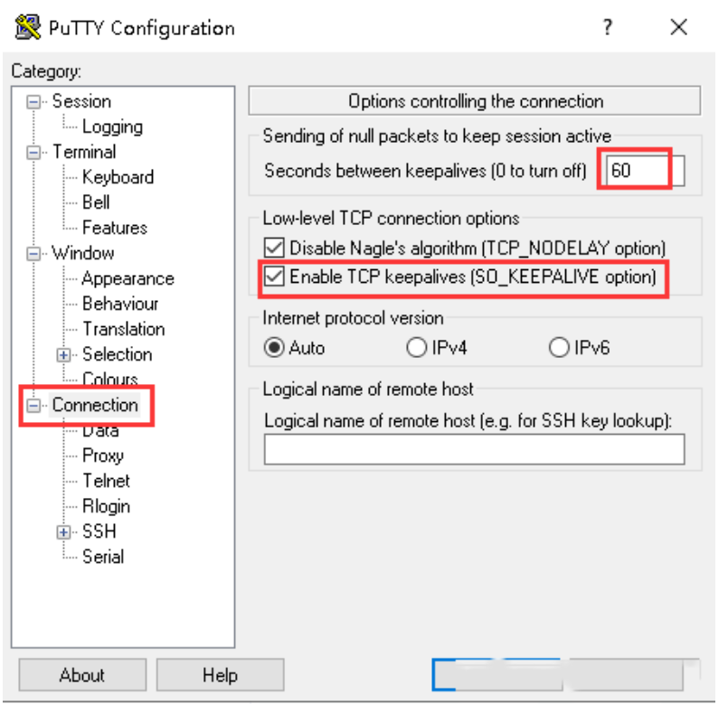Open the Appearance settings category
Image resolution: width=728 pixels, height=704 pixels.
(128, 279)
